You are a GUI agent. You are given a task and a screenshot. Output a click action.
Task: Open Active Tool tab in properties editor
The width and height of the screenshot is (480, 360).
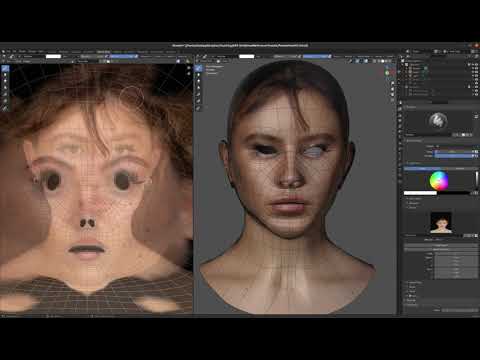coord(400,102)
